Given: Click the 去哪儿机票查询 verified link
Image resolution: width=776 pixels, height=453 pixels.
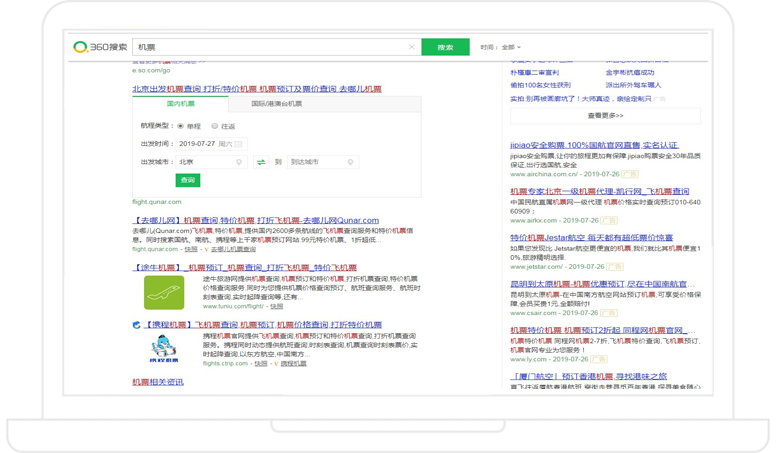Looking at the screenshot, I should point(233,249).
